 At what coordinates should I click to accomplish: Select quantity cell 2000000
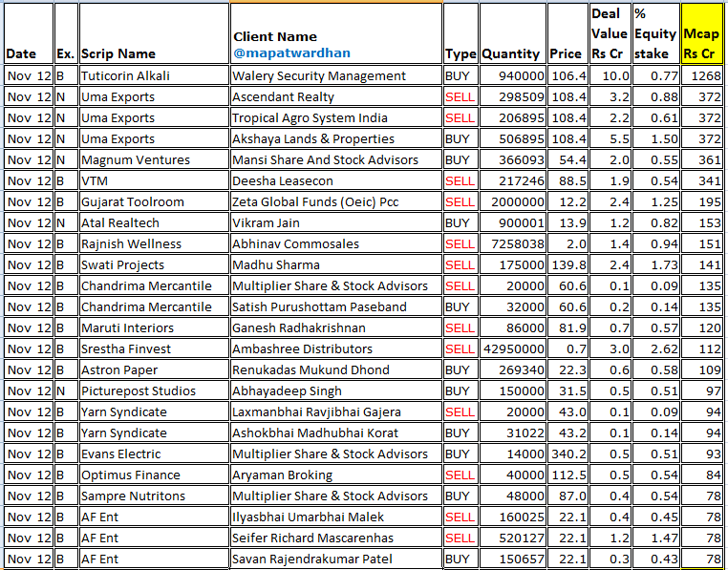pos(513,201)
